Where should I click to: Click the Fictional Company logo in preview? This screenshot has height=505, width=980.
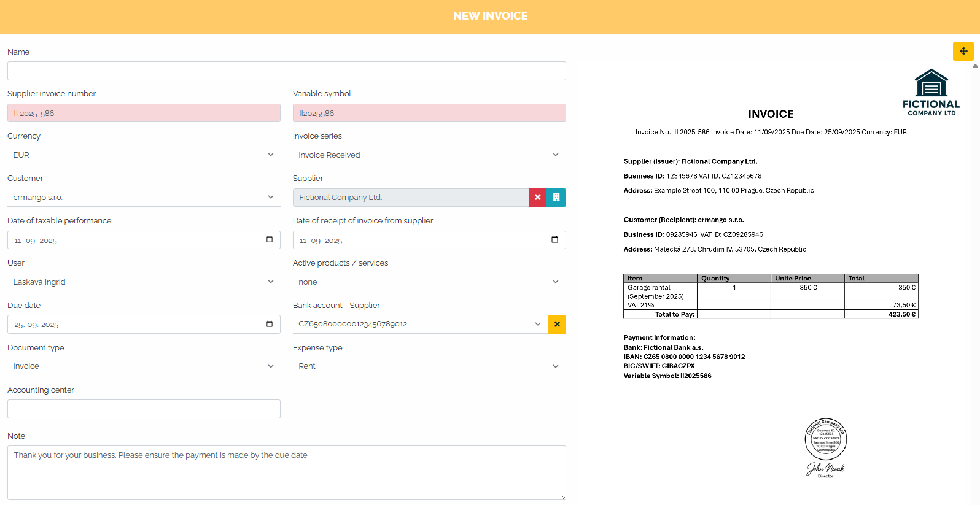931,92
